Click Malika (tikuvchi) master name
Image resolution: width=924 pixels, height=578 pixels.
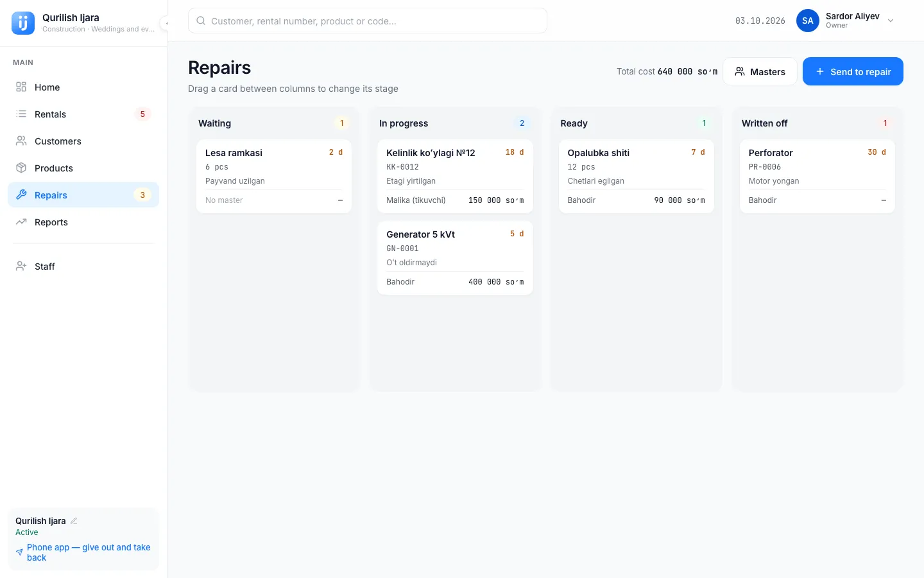pyautogui.click(x=416, y=200)
